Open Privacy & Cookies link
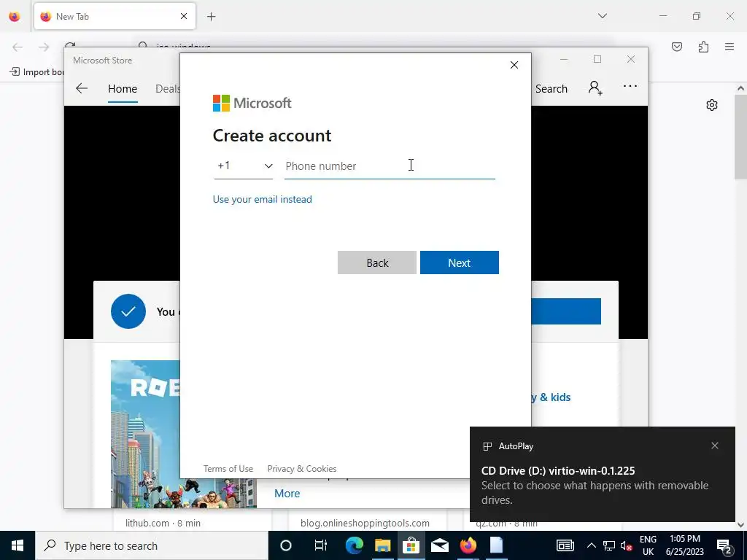Image resolution: width=747 pixels, height=560 pixels. [302, 469]
